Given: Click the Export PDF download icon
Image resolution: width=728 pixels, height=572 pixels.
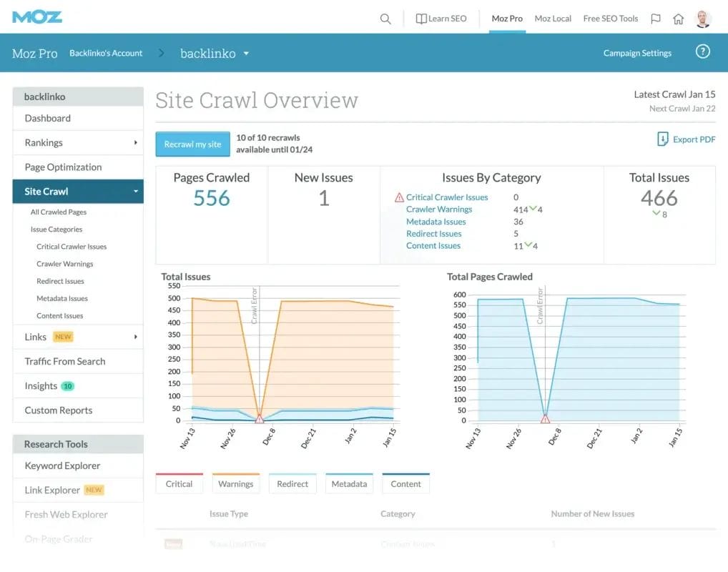Looking at the screenshot, I should tap(663, 139).
